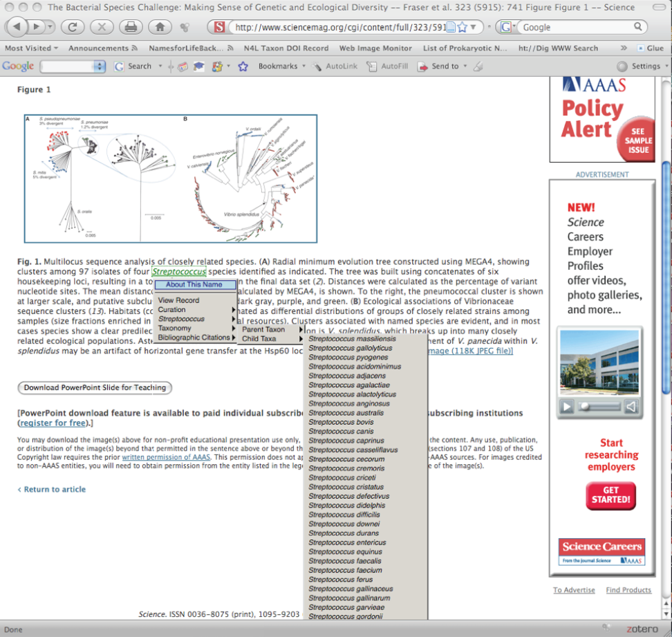The height and width of the screenshot is (637, 672).
Task: Open the Google toolbar Settings dropdown
Action: pyautogui.click(x=642, y=66)
